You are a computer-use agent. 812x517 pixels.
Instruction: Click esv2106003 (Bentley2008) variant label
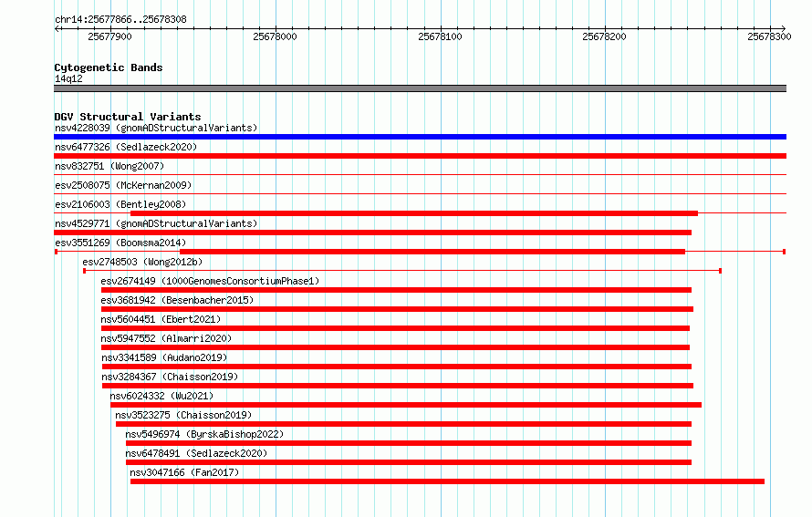pos(120,204)
